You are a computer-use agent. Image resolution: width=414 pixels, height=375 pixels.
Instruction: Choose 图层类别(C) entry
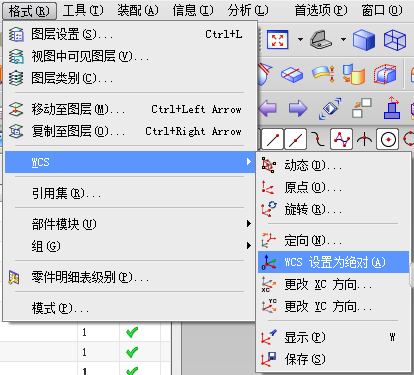point(130,78)
